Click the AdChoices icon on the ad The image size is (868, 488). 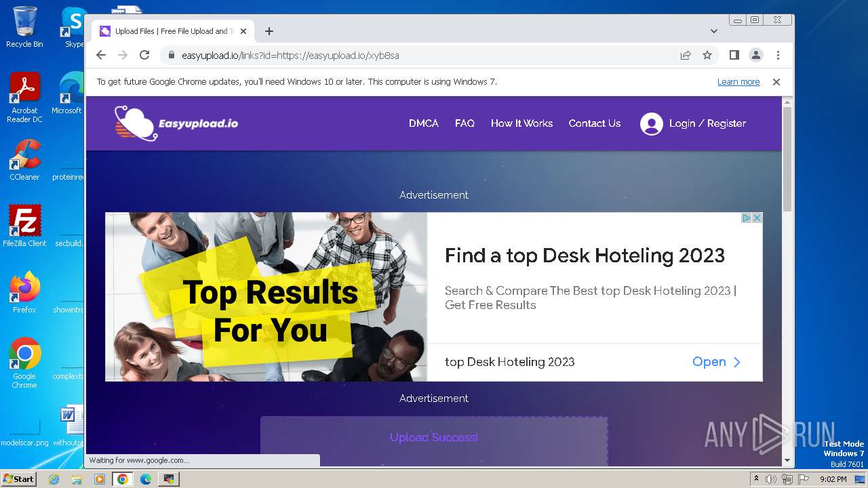747,218
